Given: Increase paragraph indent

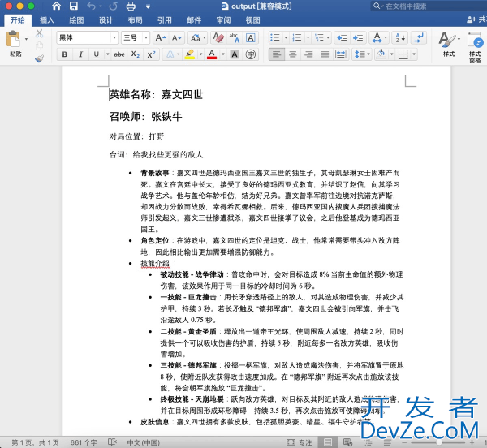Looking at the screenshot, I should click(x=358, y=37).
